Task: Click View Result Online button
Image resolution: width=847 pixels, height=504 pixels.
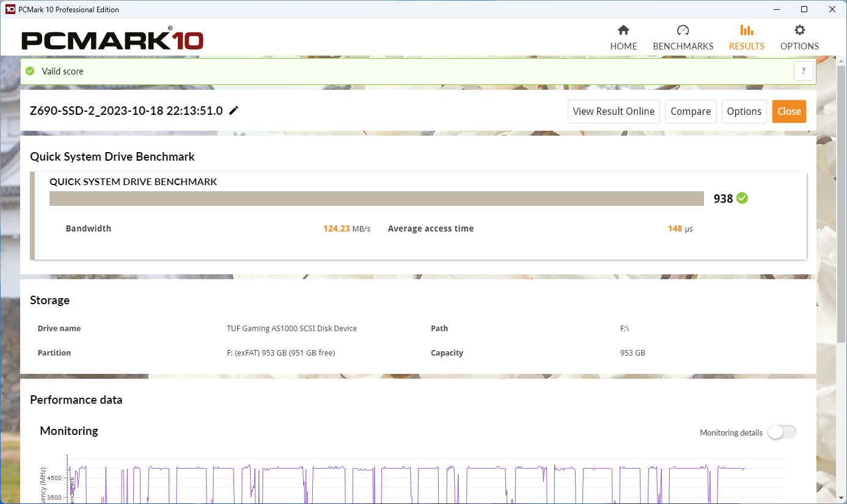Action: [x=614, y=111]
